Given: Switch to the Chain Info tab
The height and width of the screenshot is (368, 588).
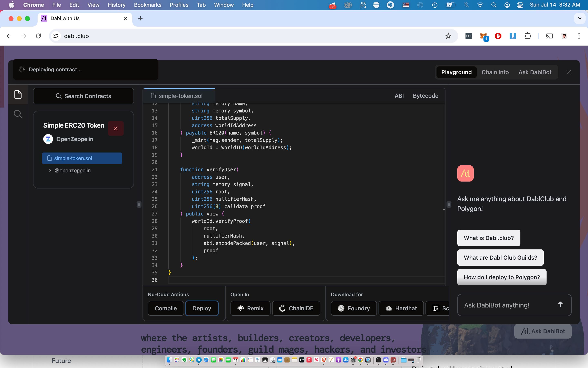Looking at the screenshot, I should [x=495, y=72].
